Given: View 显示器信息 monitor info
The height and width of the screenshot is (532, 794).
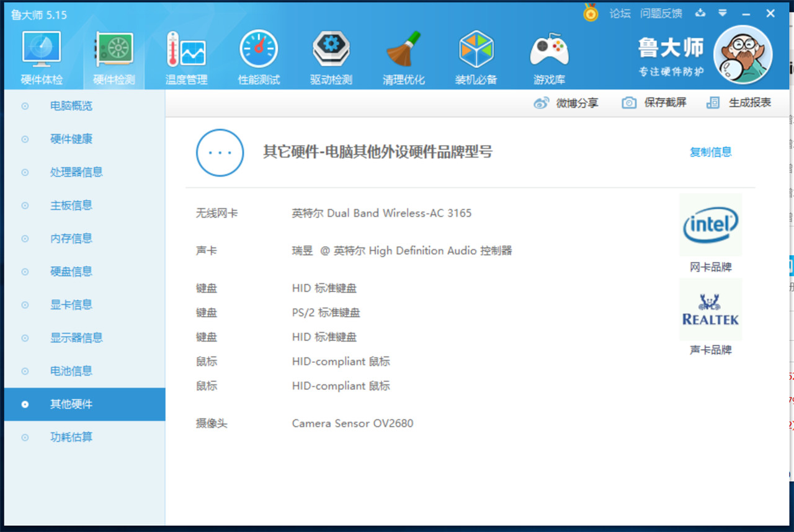Looking at the screenshot, I should pos(84,338).
